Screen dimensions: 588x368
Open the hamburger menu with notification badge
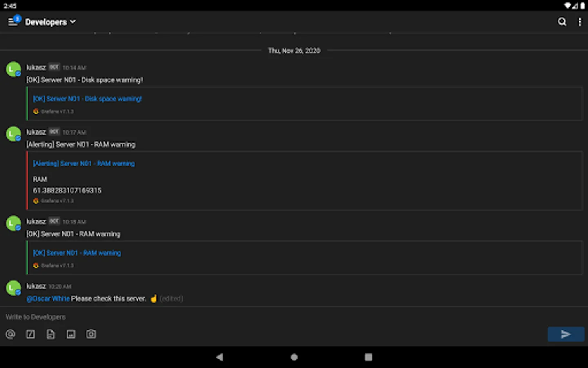14,21
